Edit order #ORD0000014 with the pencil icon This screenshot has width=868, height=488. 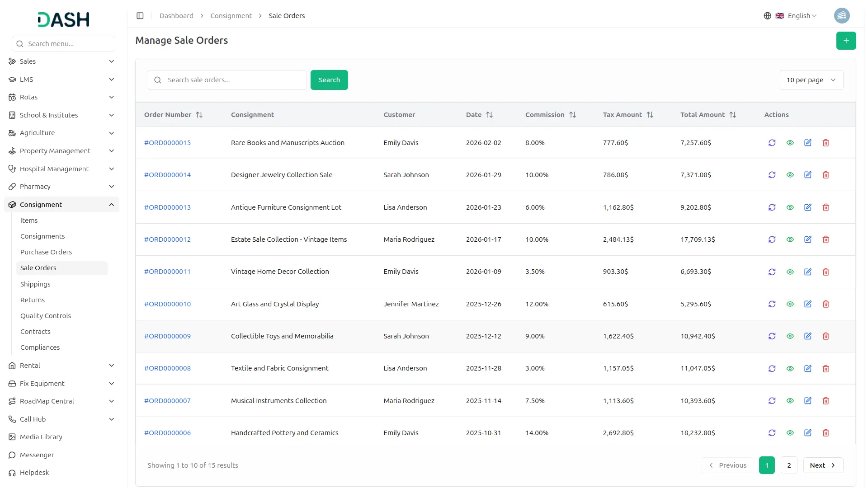pos(808,175)
